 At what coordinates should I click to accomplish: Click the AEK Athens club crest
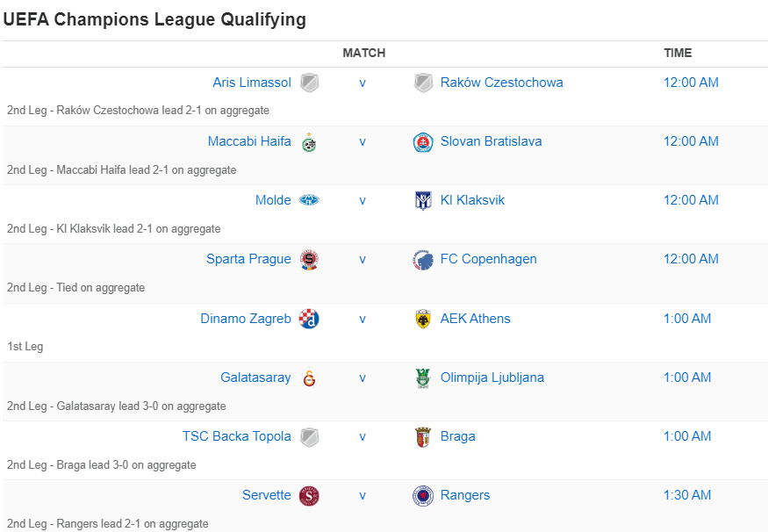click(423, 318)
